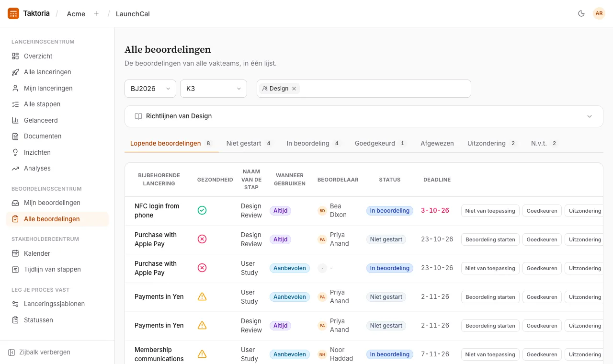Switch to the N.v.t. tab

pyautogui.click(x=545, y=143)
